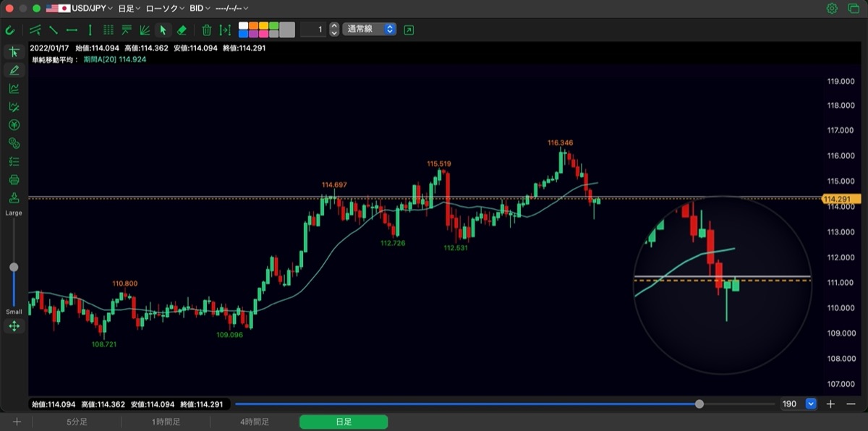Click the plus zoom-in button beside 190
Image resolution: width=868 pixels, height=431 pixels.
(x=831, y=404)
